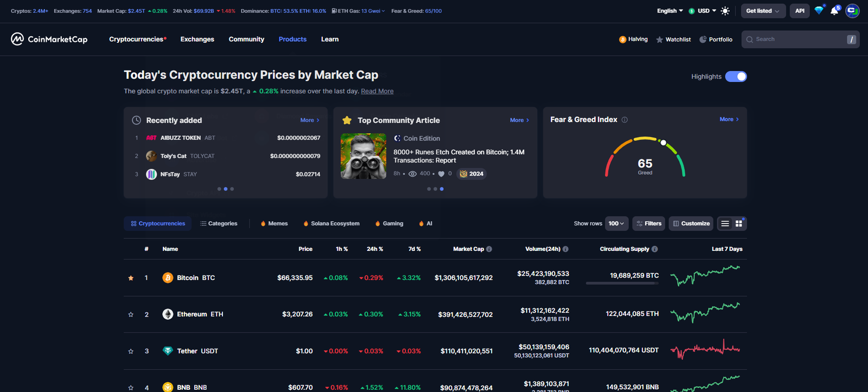
Task: Show Fear & Greed Index info icon
Action: [624, 119]
